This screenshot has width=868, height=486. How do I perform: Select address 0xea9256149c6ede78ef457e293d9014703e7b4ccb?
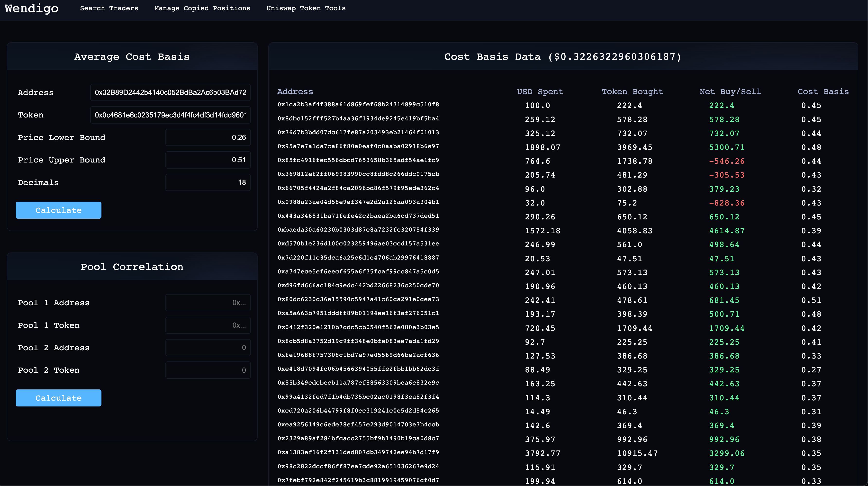[358, 424]
